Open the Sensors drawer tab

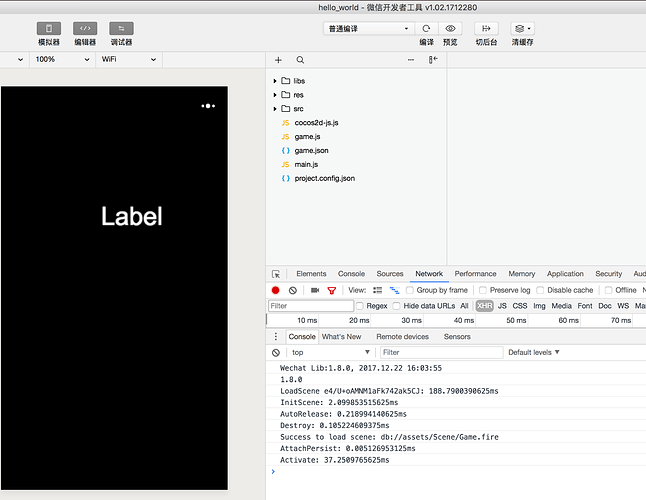[457, 337]
